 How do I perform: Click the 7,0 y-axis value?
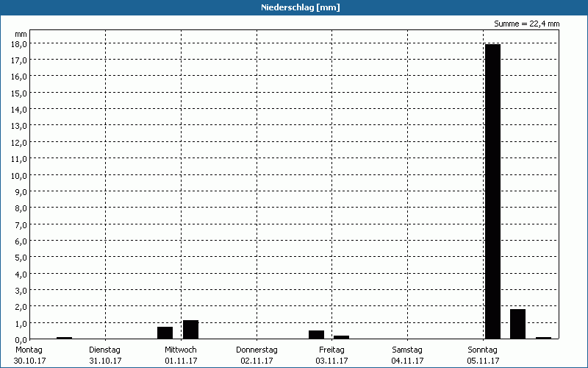(x=21, y=224)
